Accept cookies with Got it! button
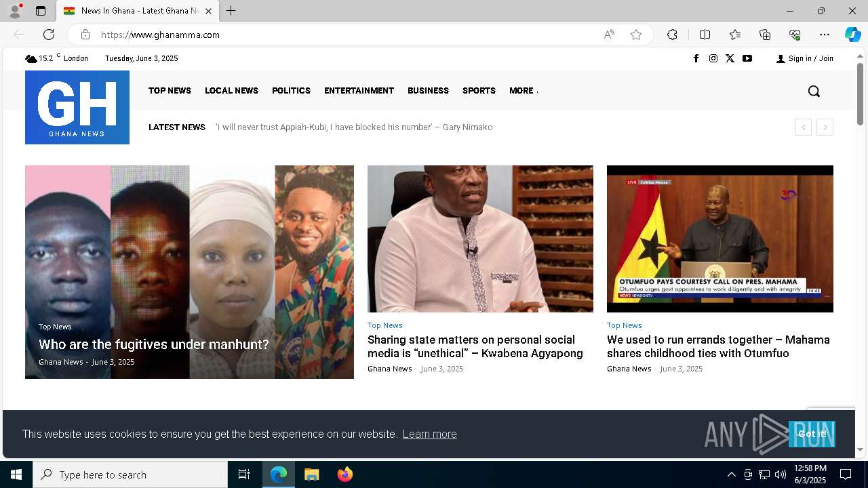Screen dimensions: 868x488 tap(812, 434)
